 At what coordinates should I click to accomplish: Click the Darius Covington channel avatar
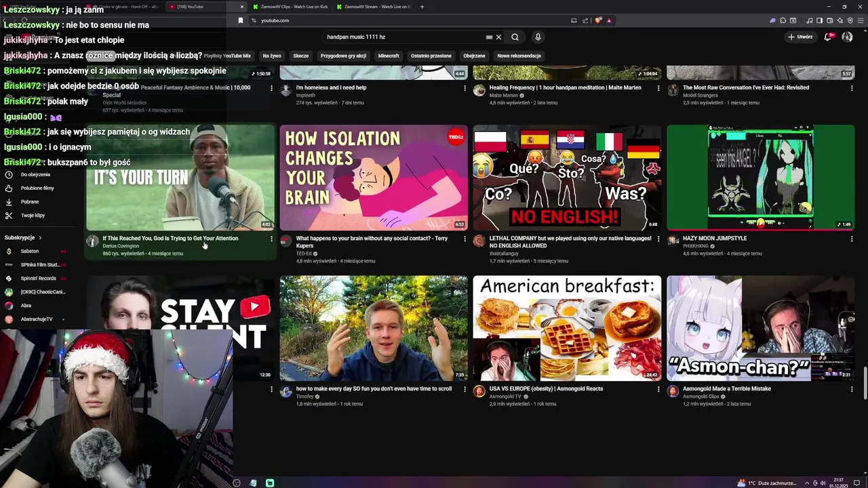point(92,241)
